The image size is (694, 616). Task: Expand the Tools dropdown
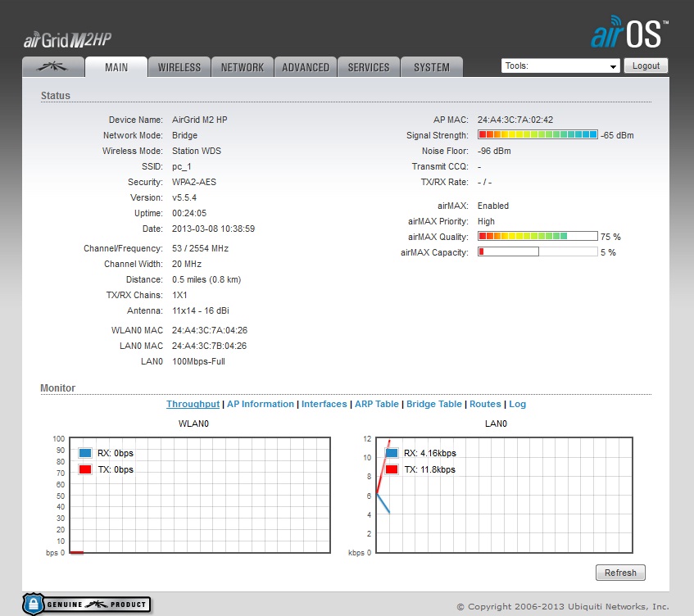pyautogui.click(x=560, y=66)
